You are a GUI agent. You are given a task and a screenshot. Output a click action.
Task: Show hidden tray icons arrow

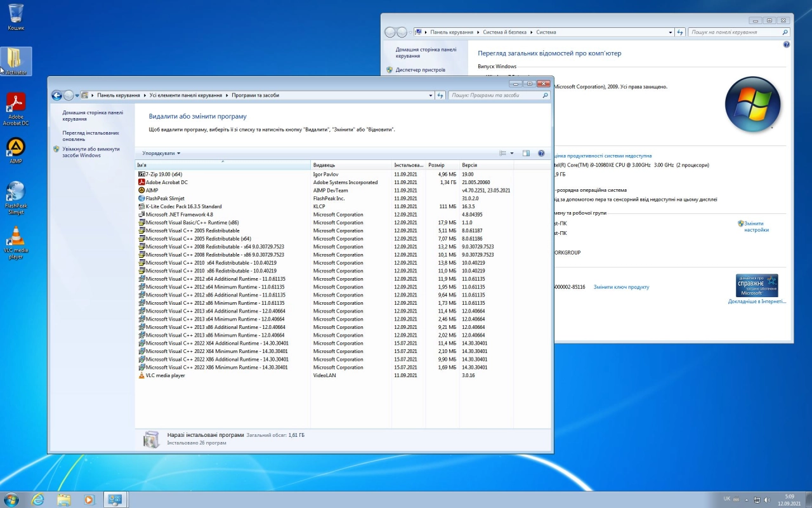tap(747, 500)
